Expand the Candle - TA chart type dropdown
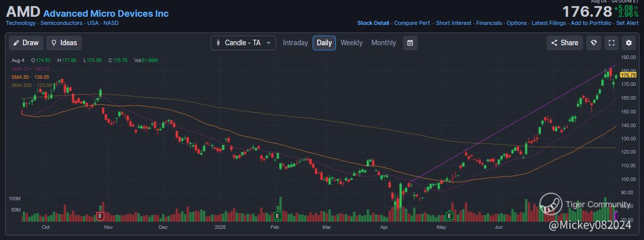Viewport: 644px width, 240px height. click(x=243, y=43)
